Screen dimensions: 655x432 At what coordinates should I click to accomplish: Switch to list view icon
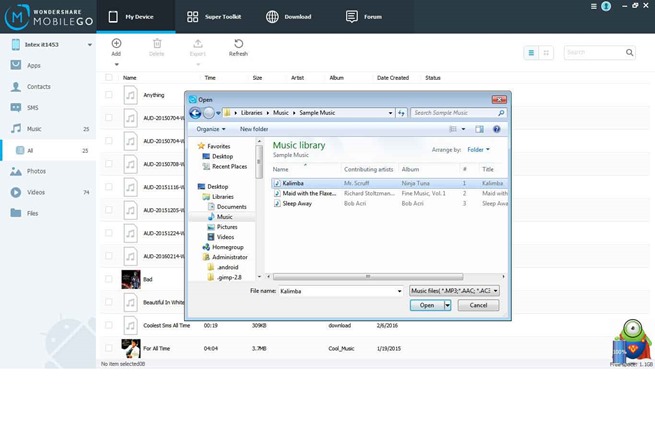click(x=531, y=53)
